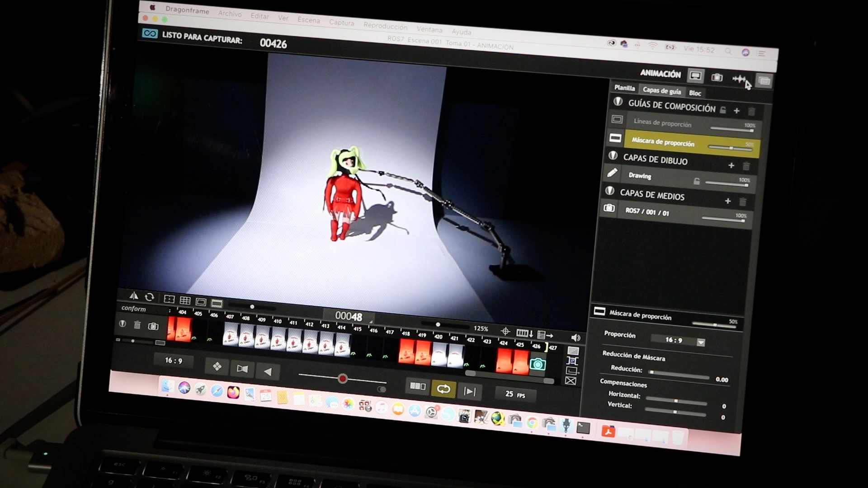Viewport: 868px width, 488px height.
Task: Open the Captura menu
Action: pyautogui.click(x=341, y=23)
